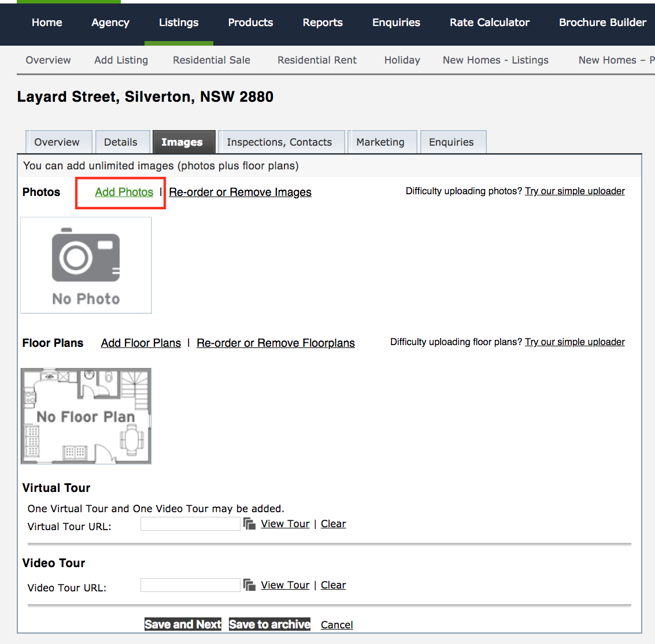Image resolution: width=655 pixels, height=644 pixels.
Task: Open the Brochure Builder
Action: coord(603,23)
